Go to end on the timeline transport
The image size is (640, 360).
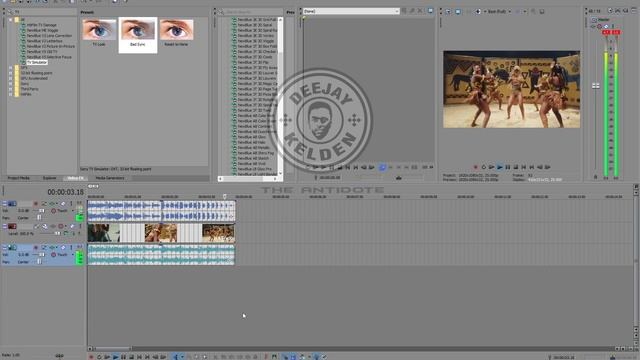point(147,357)
